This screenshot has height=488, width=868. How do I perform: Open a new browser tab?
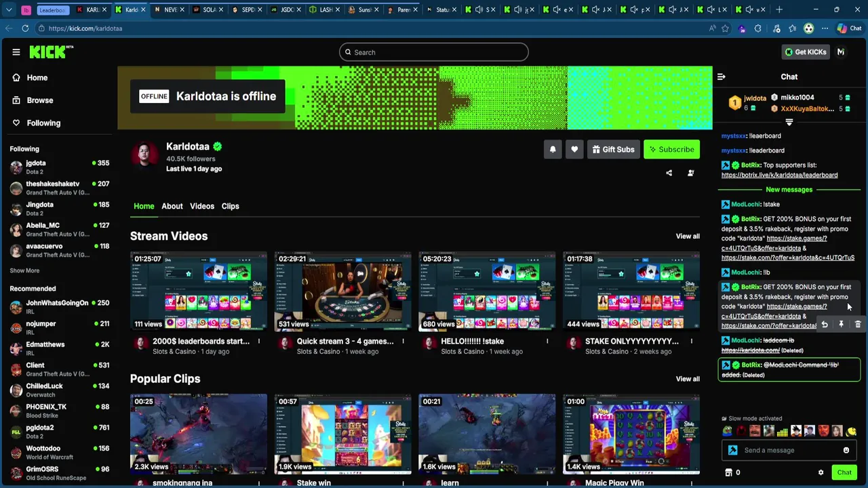coord(779,9)
